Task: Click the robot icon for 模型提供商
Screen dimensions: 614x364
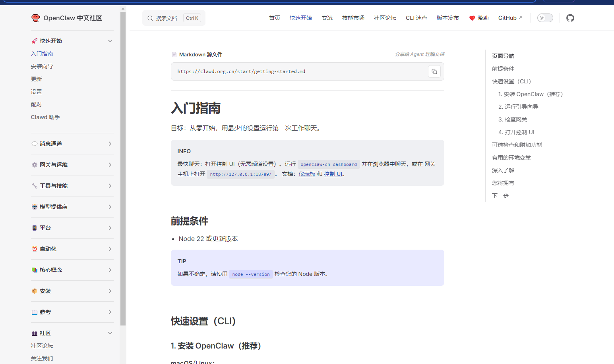Action: coord(35,207)
